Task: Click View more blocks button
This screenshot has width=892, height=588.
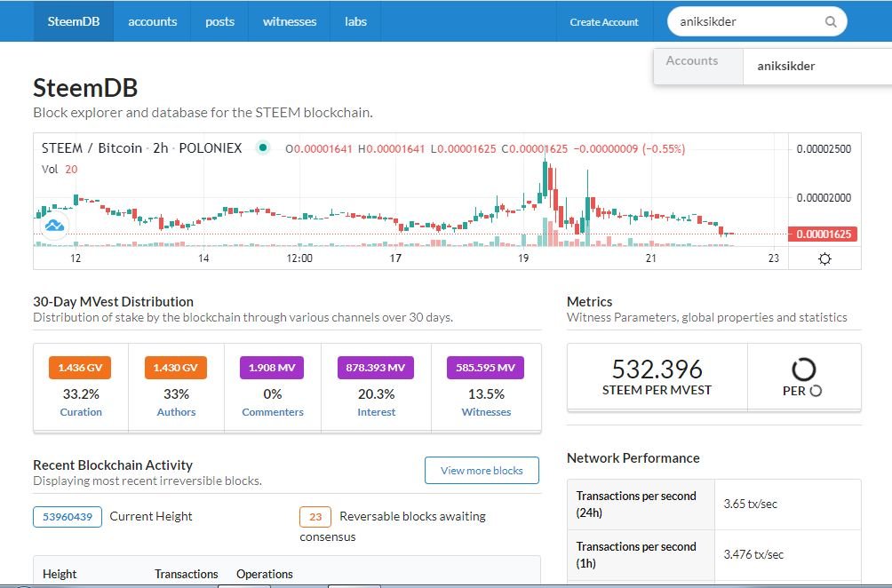Action: click(482, 470)
